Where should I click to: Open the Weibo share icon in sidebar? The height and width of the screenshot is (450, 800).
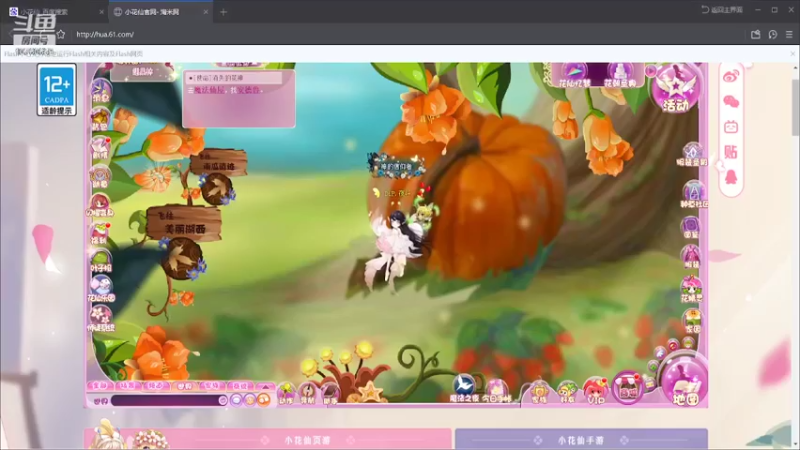(x=731, y=77)
